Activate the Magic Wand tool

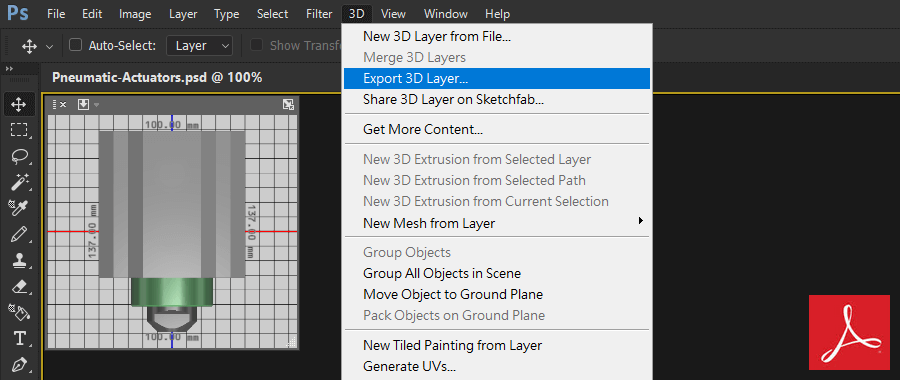[19, 182]
